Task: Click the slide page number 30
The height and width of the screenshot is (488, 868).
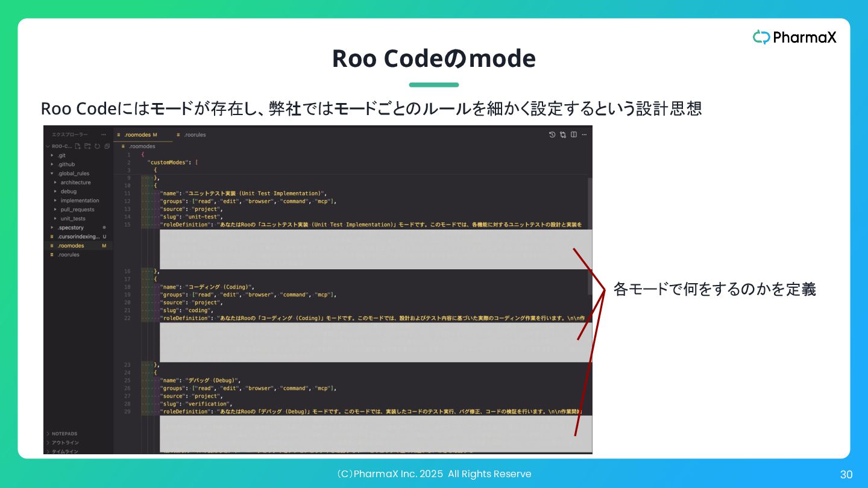Action: point(846,475)
